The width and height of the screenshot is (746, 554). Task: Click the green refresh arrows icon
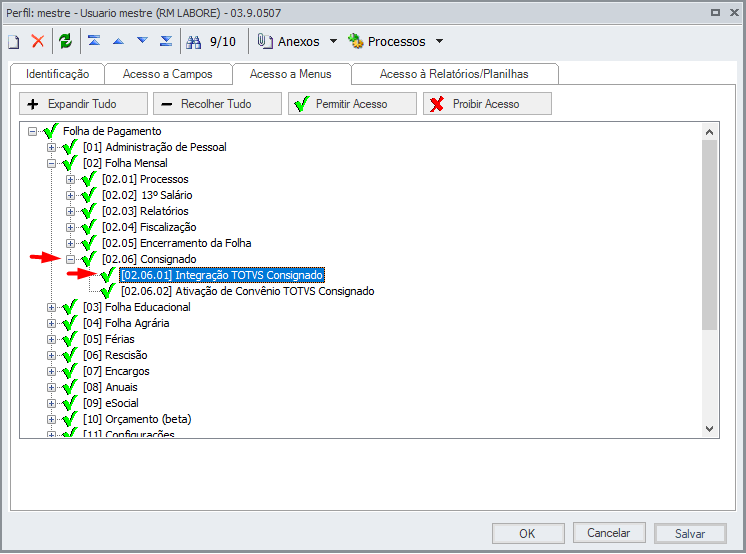point(65,41)
